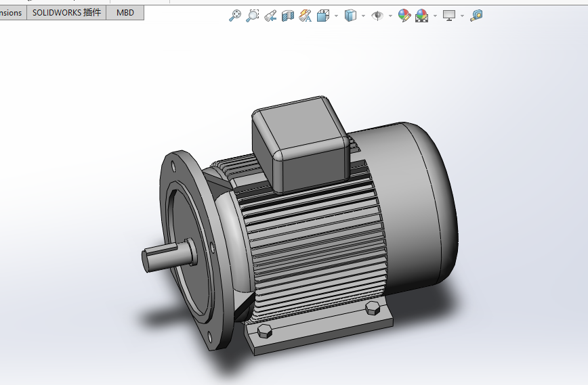Open the MBD tab

125,13
